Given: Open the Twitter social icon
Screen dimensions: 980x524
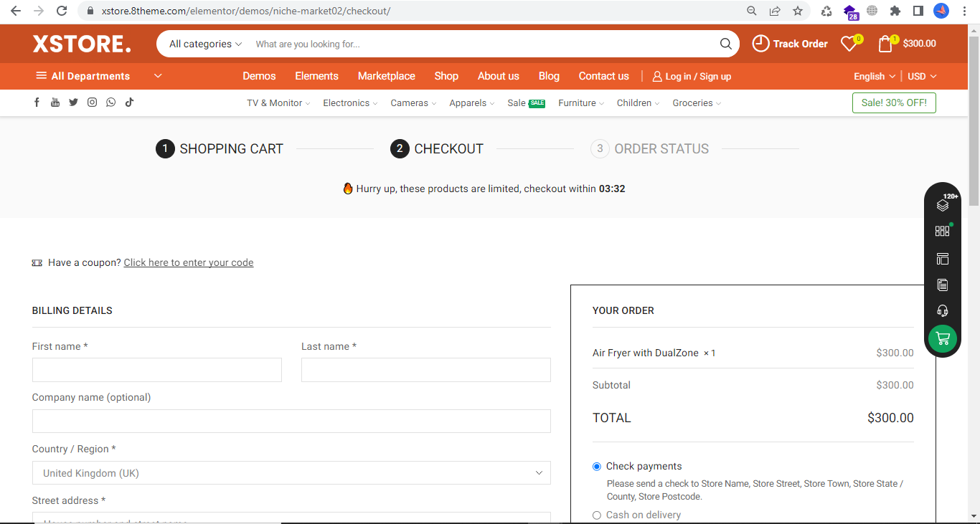Looking at the screenshot, I should tap(73, 103).
